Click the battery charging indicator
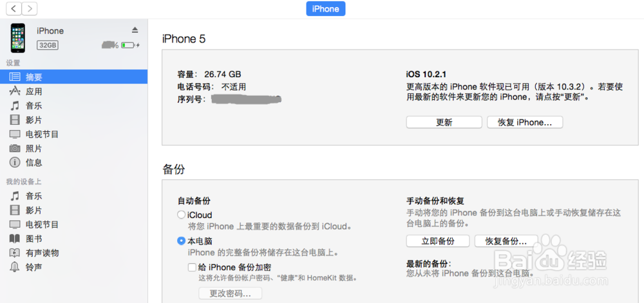Image resolution: width=644 pixels, height=303 pixels. 130,45
